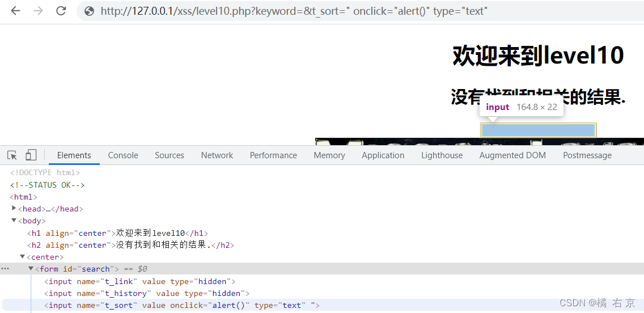This screenshot has width=644, height=313.
Task: Select the input name="t_history" node
Action: (x=147, y=293)
